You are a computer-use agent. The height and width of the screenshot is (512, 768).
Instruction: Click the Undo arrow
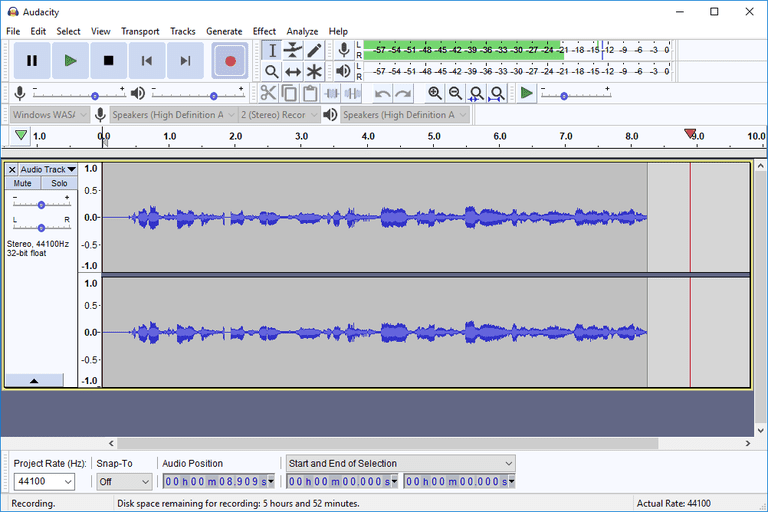click(382, 93)
